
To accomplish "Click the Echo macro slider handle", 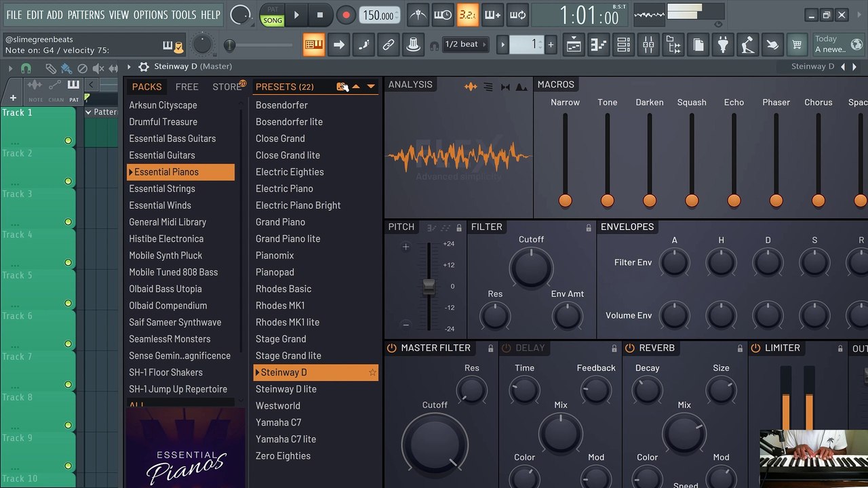I will [x=734, y=200].
